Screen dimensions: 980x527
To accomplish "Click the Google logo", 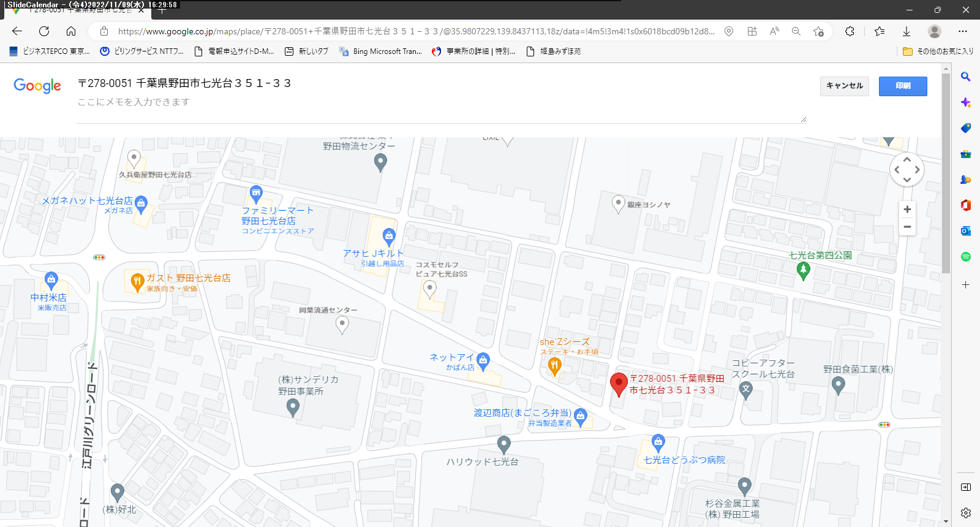I will pyautogui.click(x=37, y=86).
